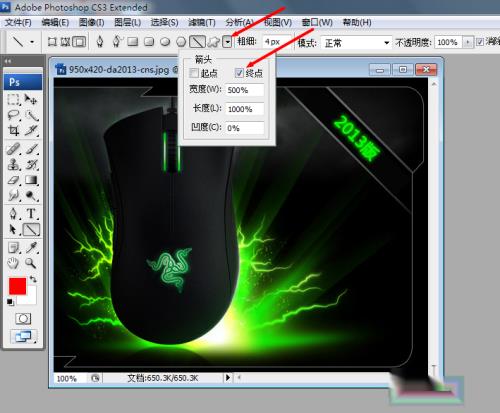Choose Shape Layers mode in options bar
This screenshot has width=500, height=413.
[52, 42]
